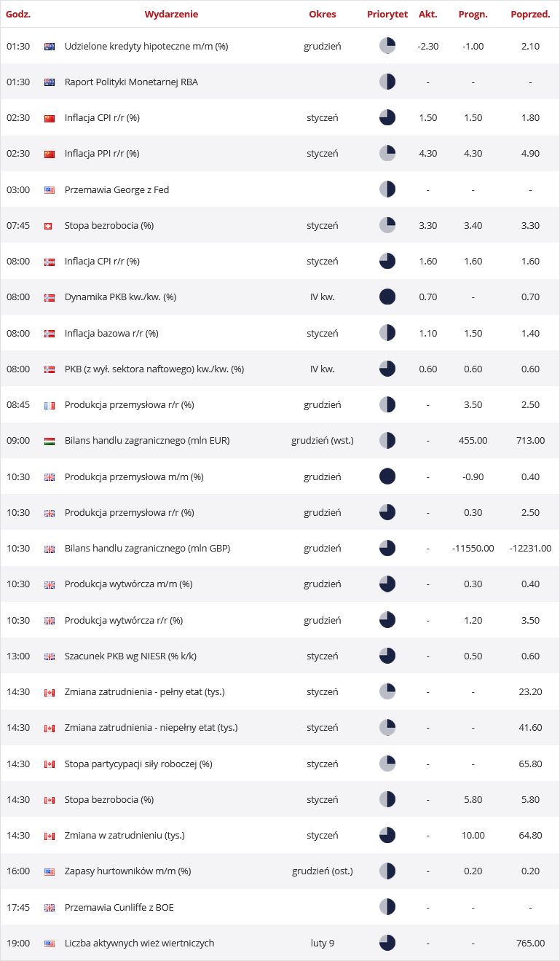560x961 pixels.
Task: Click the 13:00 time cell
Action: click(18, 656)
